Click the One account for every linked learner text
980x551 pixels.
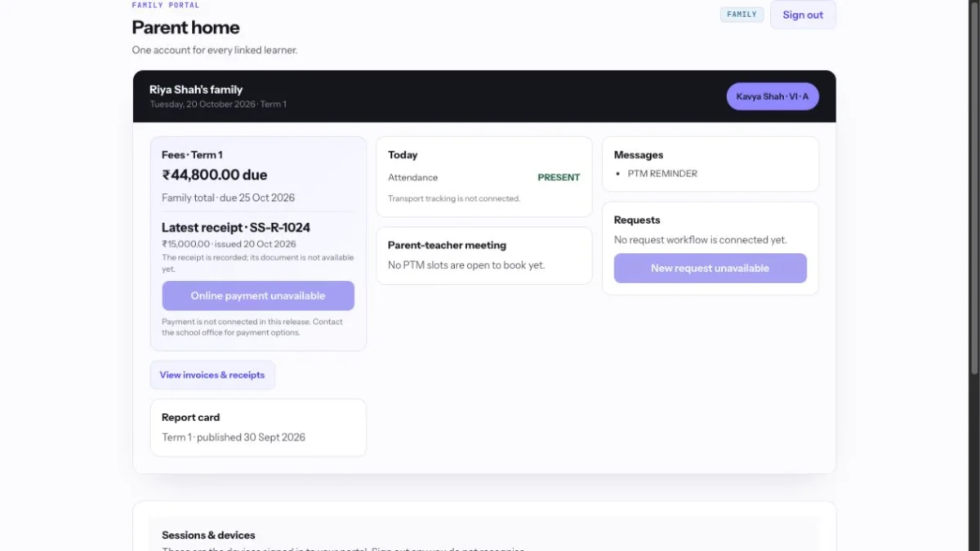coord(215,50)
